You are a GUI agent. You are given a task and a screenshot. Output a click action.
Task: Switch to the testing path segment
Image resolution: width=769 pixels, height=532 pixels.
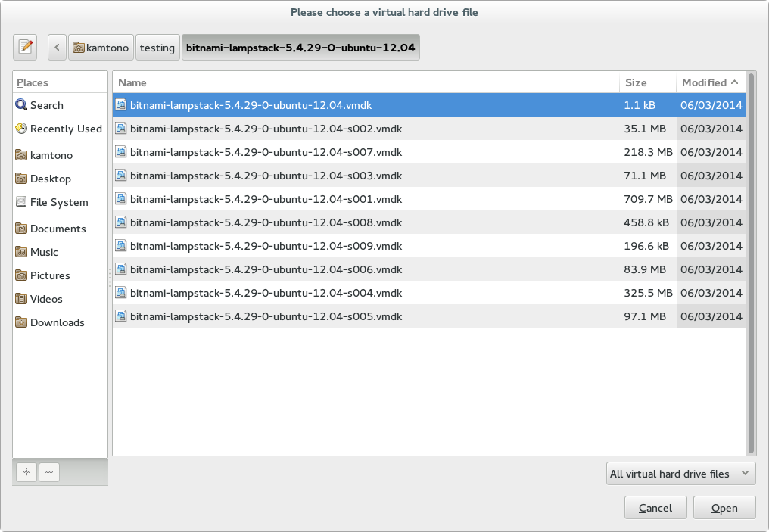click(x=157, y=48)
